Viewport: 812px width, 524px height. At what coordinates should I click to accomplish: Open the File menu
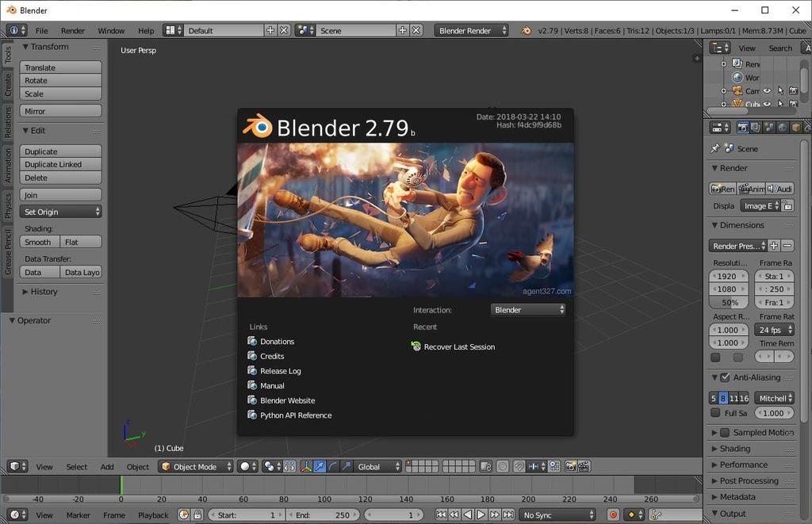[41, 31]
